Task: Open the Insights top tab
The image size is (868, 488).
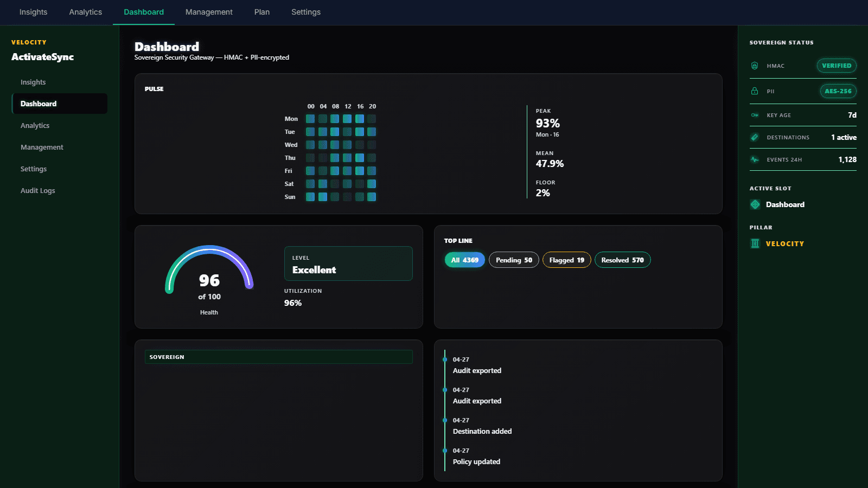Action: pos(33,12)
